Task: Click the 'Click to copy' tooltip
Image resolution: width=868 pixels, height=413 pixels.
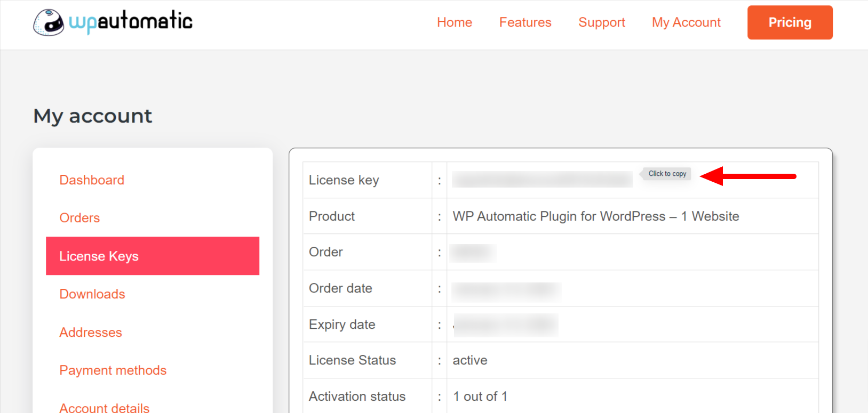Action: (x=667, y=174)
